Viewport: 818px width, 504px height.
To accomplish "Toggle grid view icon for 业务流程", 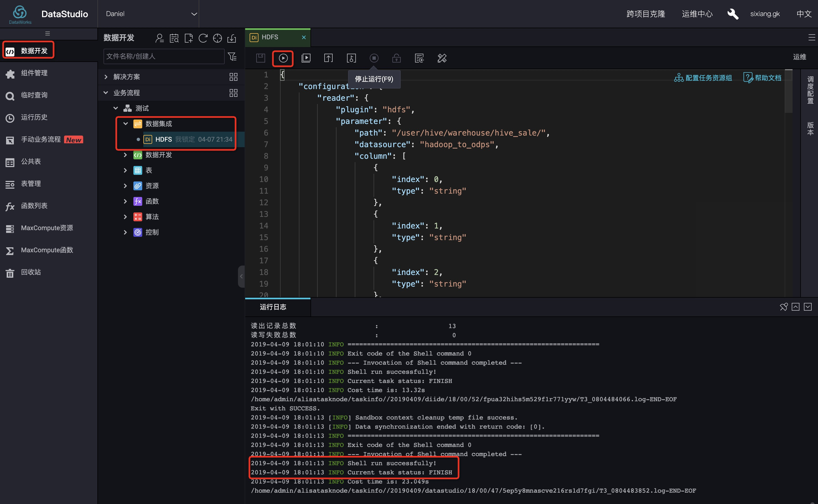I will tap(234, 93).
